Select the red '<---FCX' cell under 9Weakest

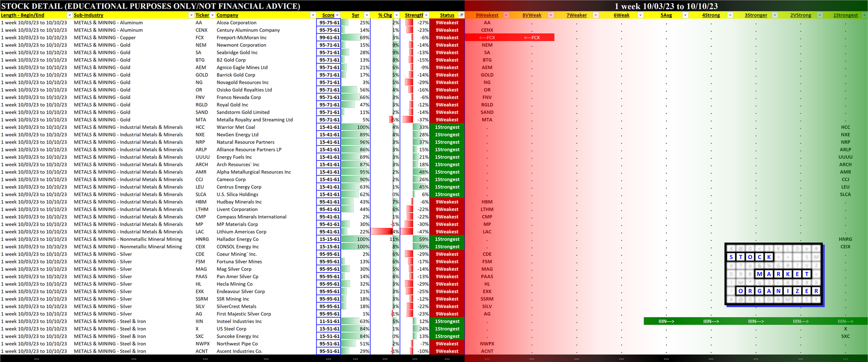point(487,37)
